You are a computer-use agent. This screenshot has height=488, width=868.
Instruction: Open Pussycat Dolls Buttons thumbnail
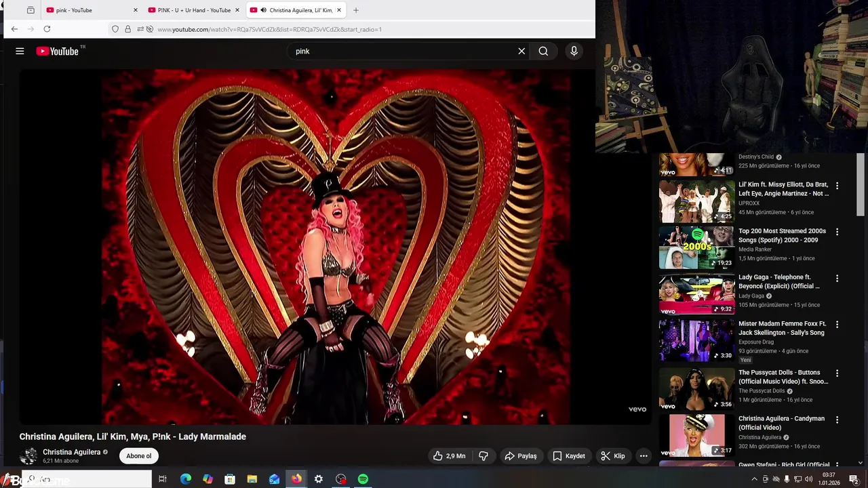point(696,389)
